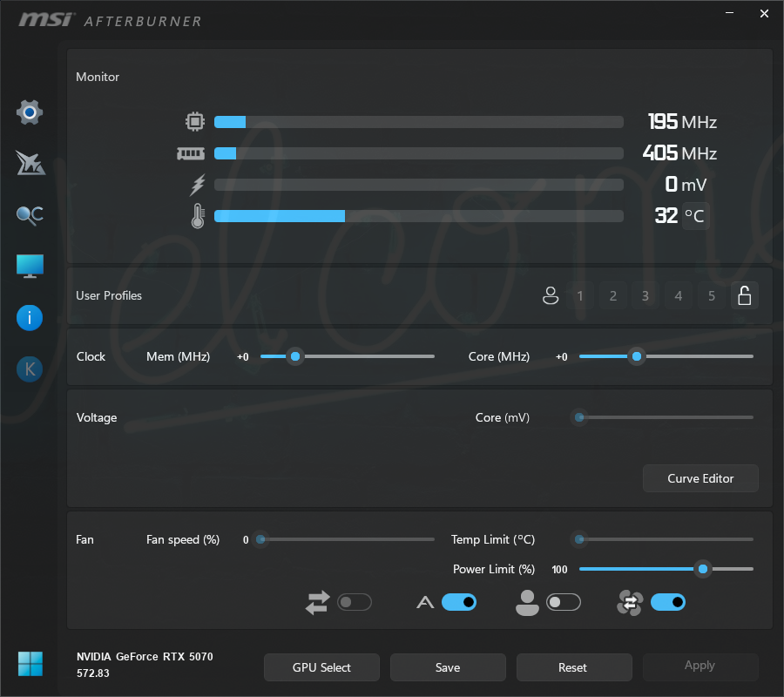Turn off the fan sync toggle

point(668,602)
